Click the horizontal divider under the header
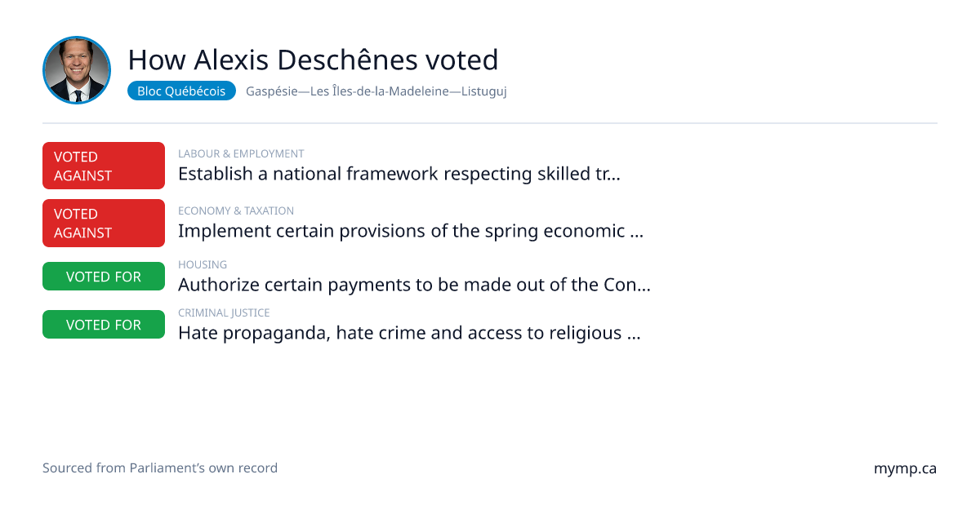Screen dimensions: 980x514 click(x=490, y=123)
